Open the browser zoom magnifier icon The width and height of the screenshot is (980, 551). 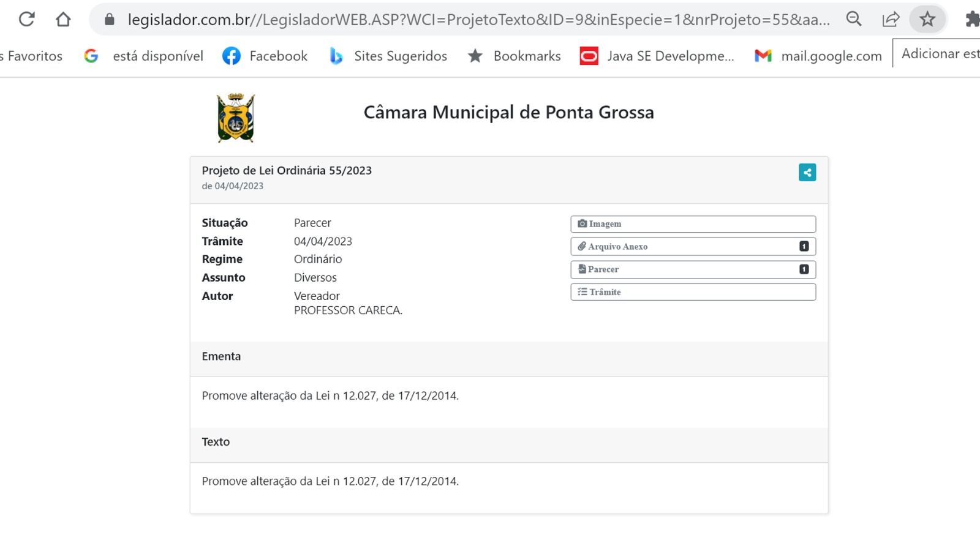click(x=853, y=20)
